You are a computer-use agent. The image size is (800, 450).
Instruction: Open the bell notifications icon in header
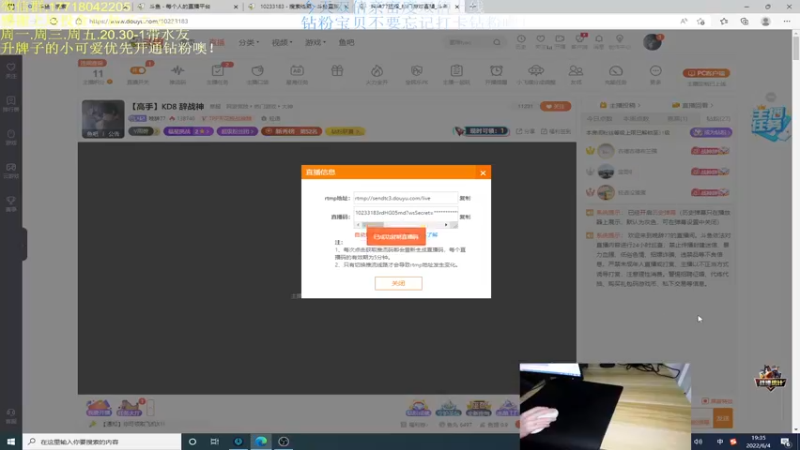599,41
